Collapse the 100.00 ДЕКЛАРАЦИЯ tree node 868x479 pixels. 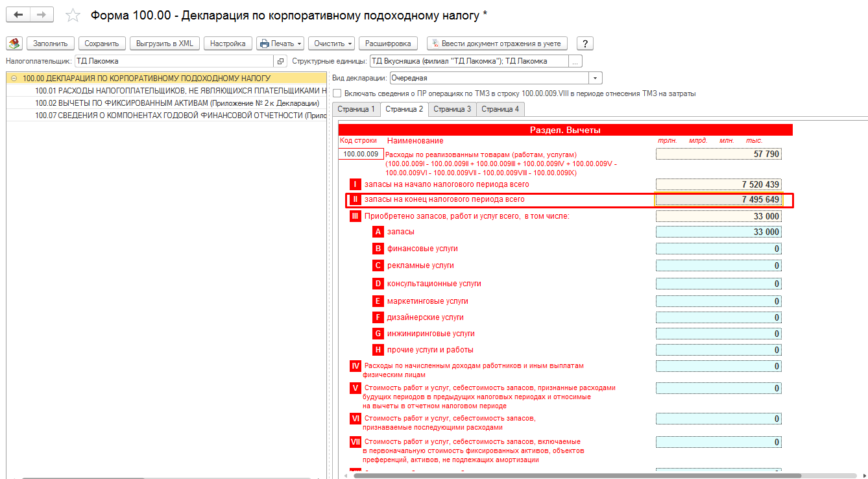tap(14, 78)
